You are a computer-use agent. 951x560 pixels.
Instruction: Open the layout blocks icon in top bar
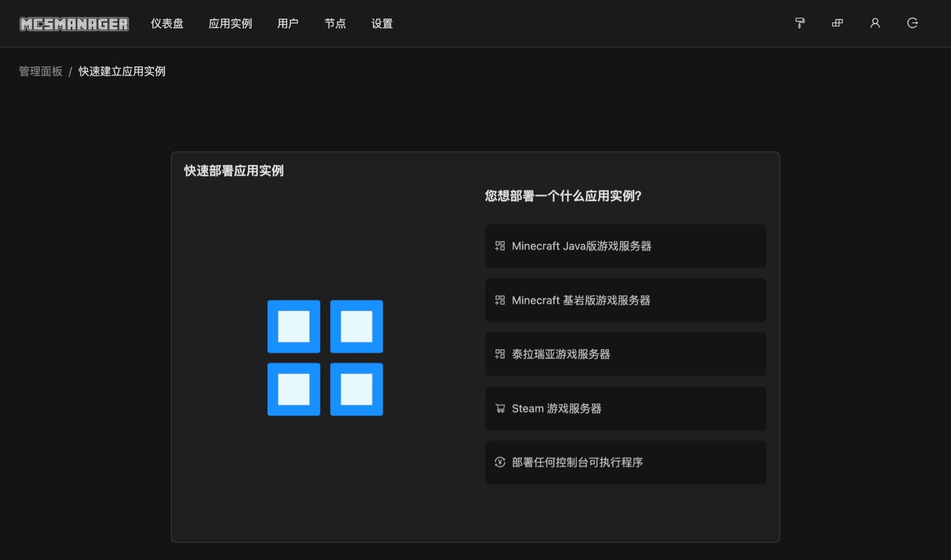[837, 23]
